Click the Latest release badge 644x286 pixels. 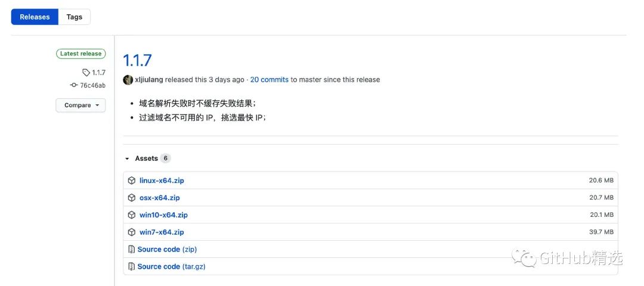81,54
